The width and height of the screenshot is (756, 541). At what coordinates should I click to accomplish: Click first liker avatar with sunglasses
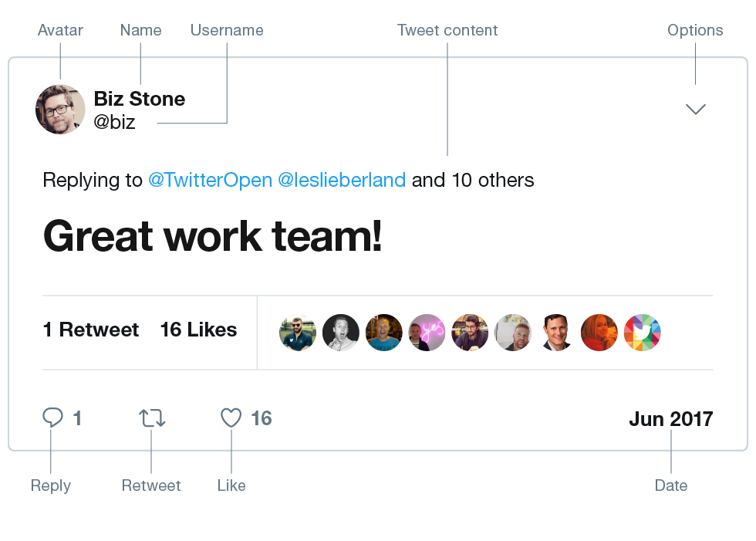point(297,333)
